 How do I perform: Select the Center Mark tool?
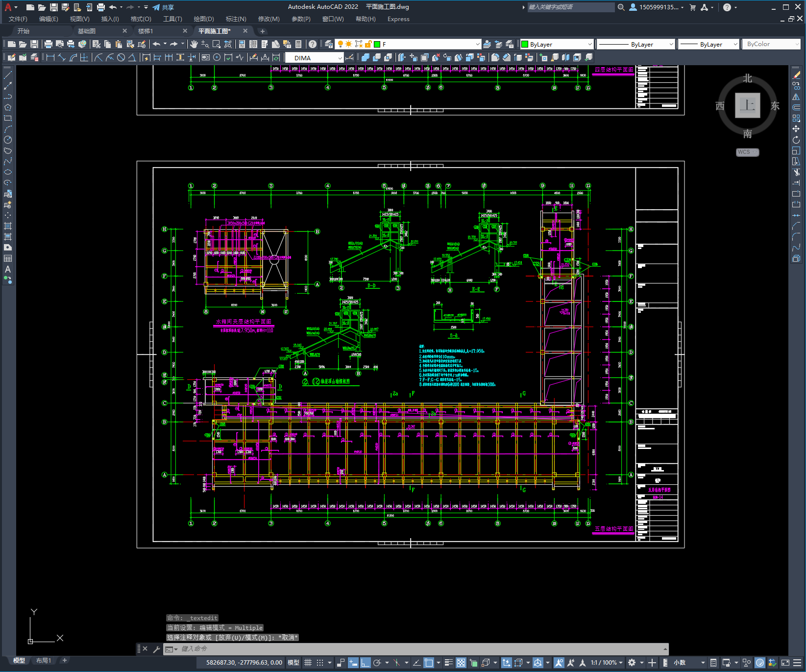217,57
